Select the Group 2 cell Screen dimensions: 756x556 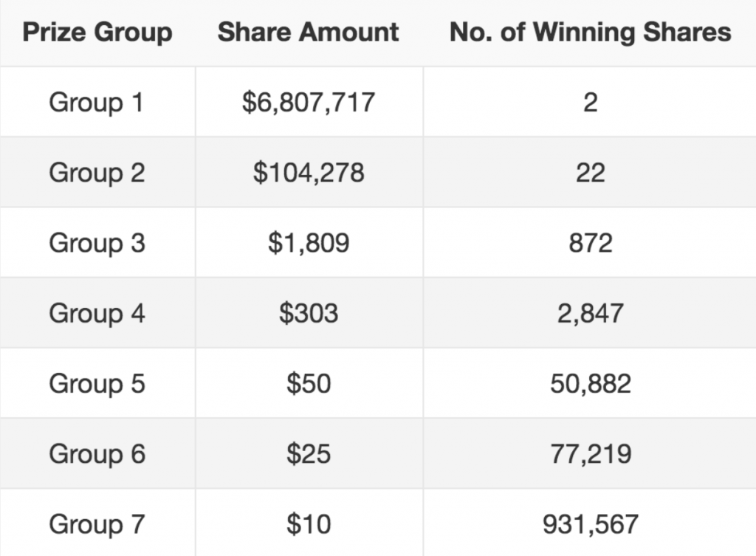97,173
